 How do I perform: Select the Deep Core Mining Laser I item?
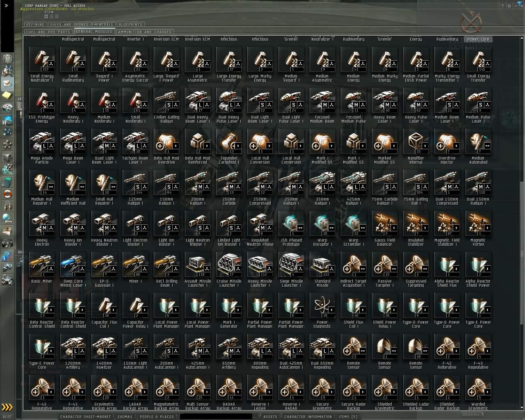tap(73, 265)
